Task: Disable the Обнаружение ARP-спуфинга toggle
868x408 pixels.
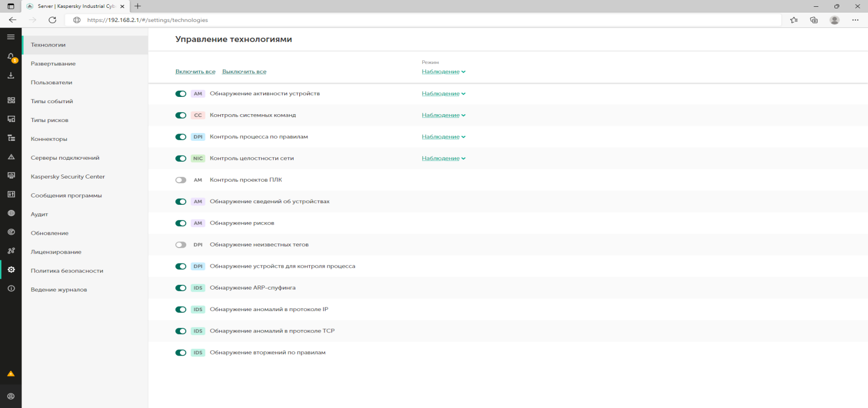Action: 181,288
